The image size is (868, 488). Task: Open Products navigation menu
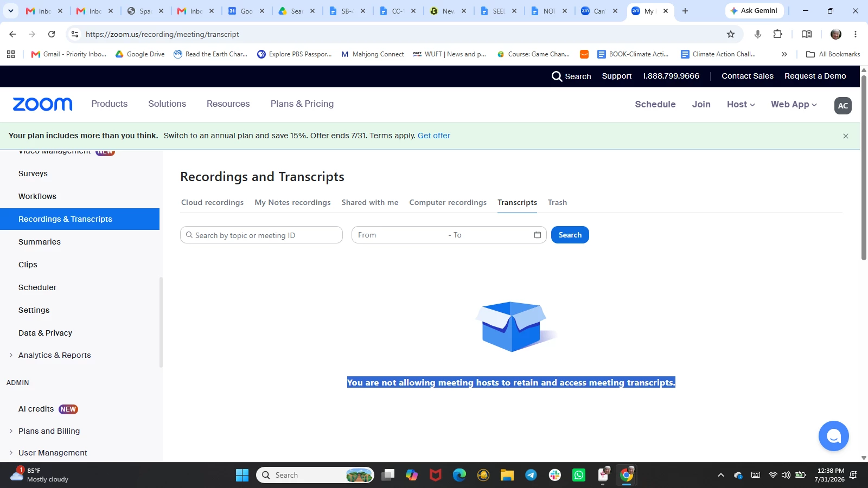click(x=110, y=104)
